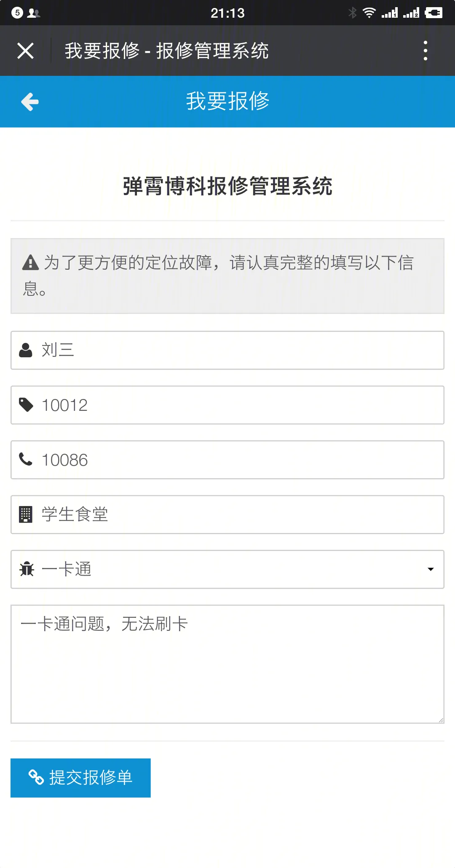Click the person icon in name field
Image resolution: width=455 pixels, height=868 pixels.
[26, 350]
